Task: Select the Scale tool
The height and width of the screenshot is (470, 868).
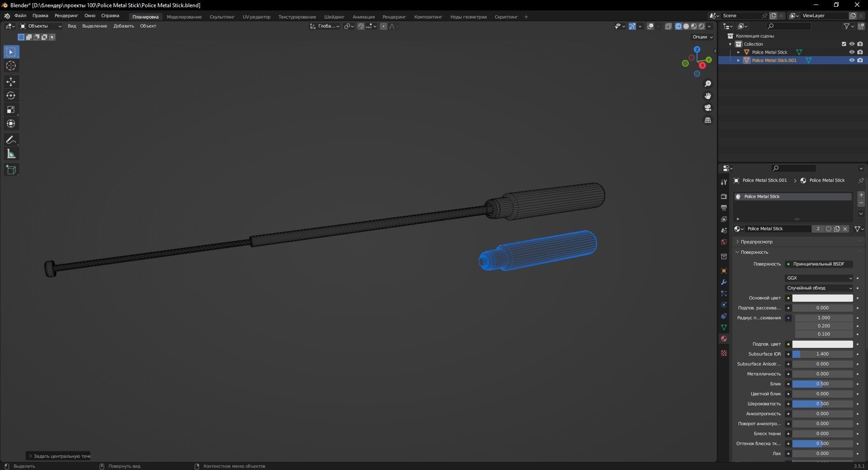Action: pyautogui.click(x=11, y=110)
